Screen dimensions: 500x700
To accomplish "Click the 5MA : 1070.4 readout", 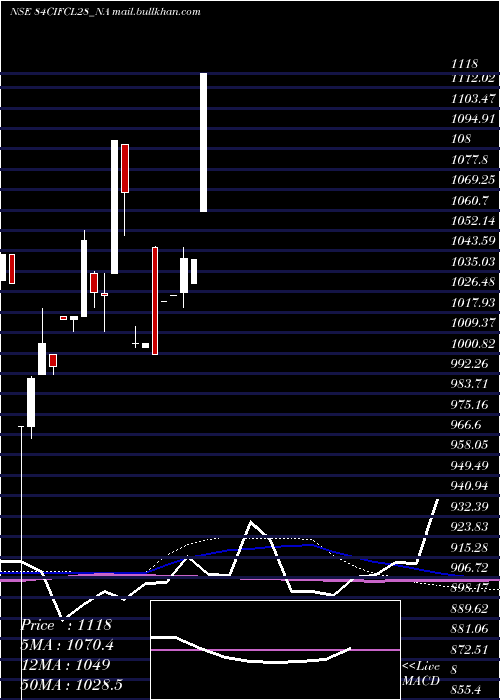I will 67,645.
